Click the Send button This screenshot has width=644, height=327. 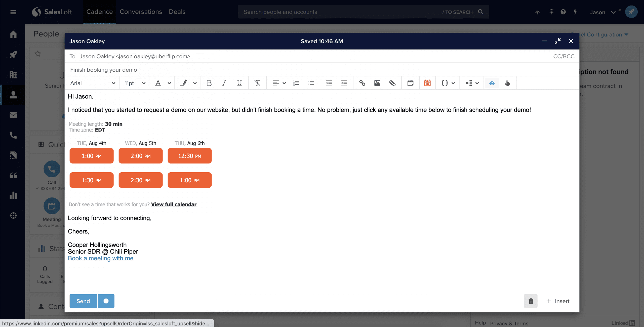coord(83,301)
